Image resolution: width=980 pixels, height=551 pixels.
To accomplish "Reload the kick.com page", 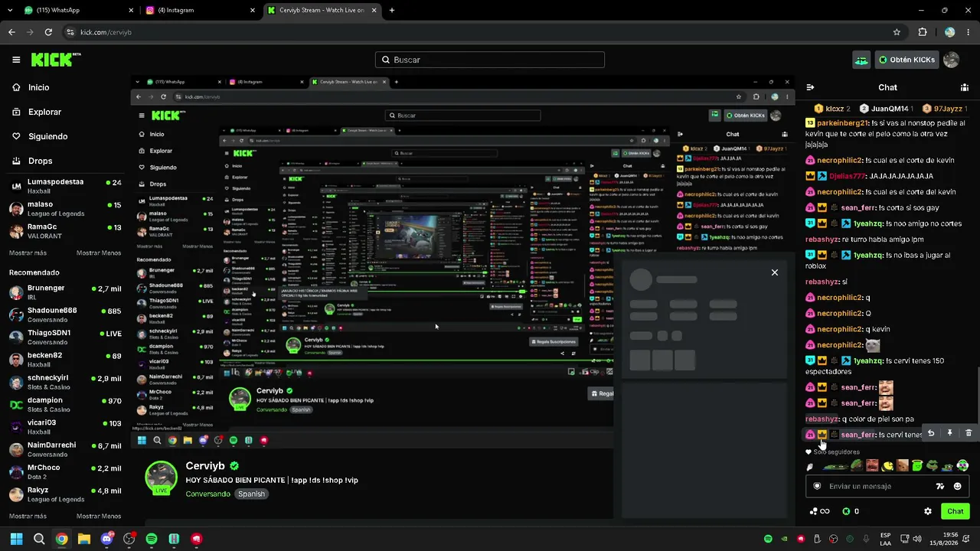I will (48, 32).
